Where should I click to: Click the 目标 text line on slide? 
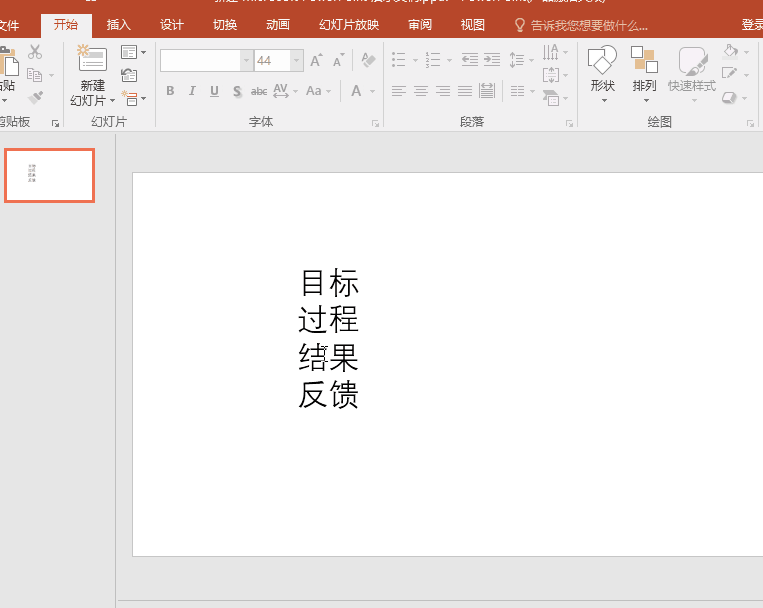click(329, 283)
